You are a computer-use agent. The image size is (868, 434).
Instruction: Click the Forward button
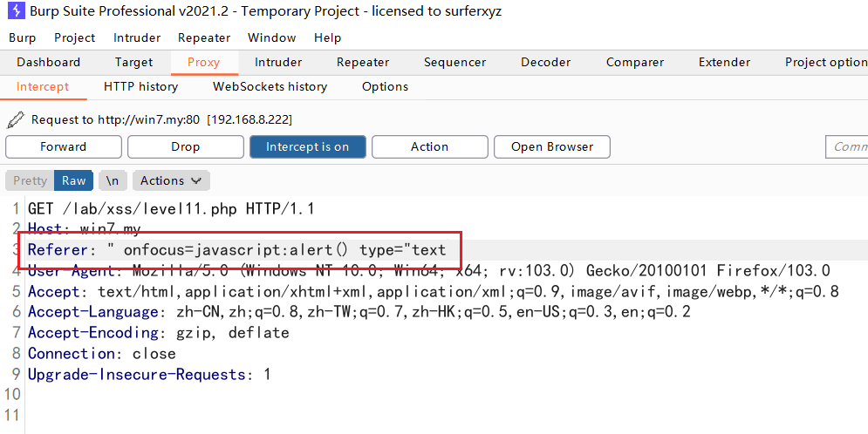[63, 146]
